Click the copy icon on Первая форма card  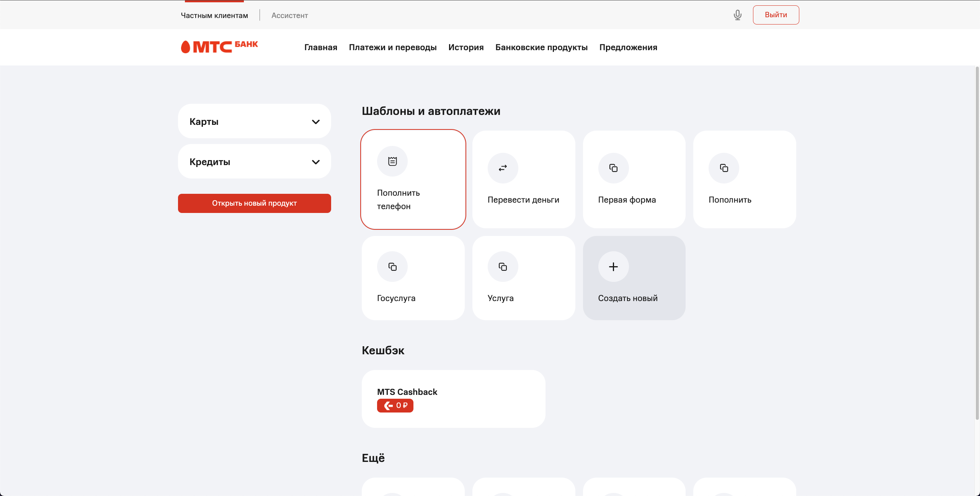tap(613, 168)
